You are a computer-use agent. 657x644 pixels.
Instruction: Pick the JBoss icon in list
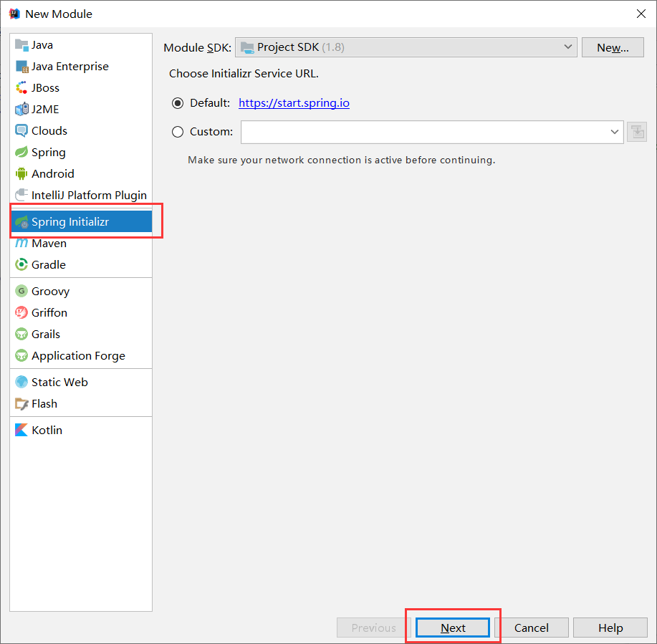tap(21, 87)
